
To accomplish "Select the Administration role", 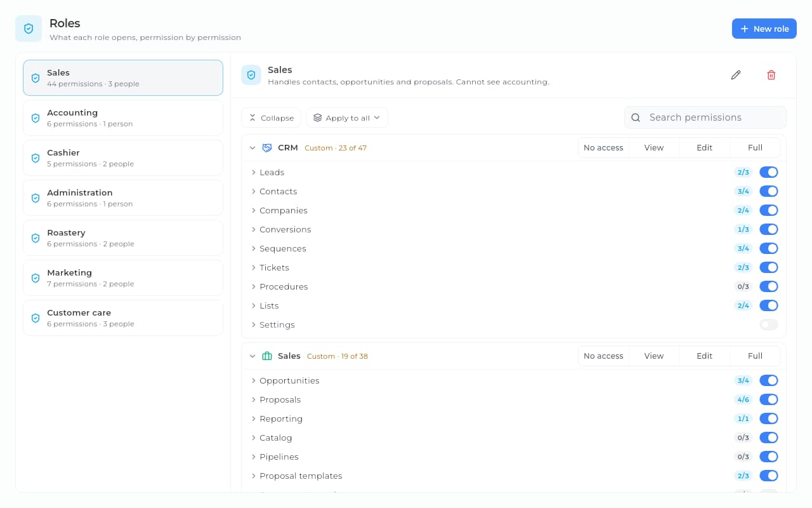I will click(x=123, y=198).
